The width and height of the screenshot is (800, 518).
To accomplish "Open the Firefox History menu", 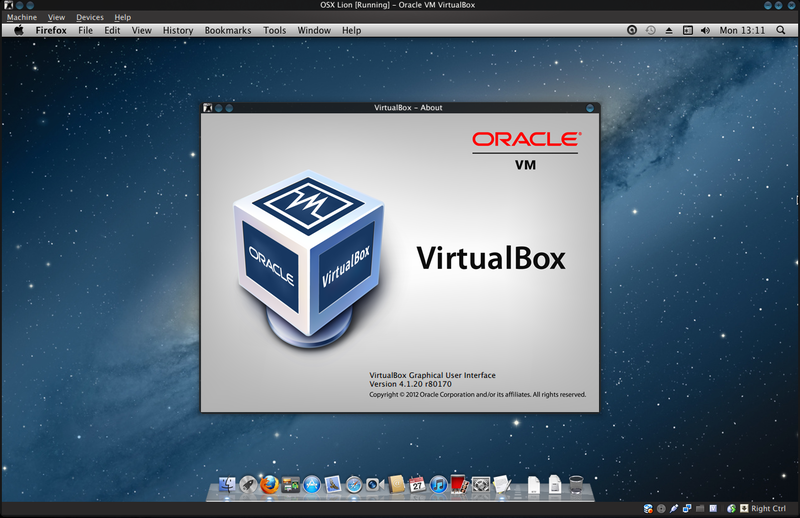I will point(178,31).
